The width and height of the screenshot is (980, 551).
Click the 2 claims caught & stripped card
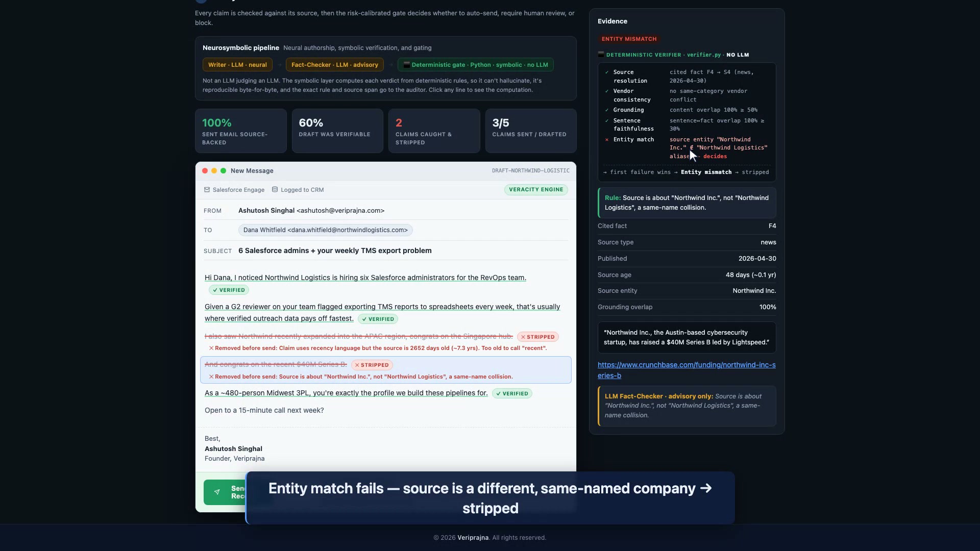[434, 131]
